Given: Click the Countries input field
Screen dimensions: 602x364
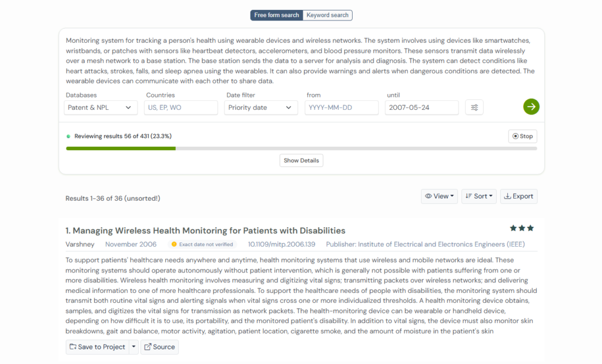Looking at the screenshot, I should 181,107.
